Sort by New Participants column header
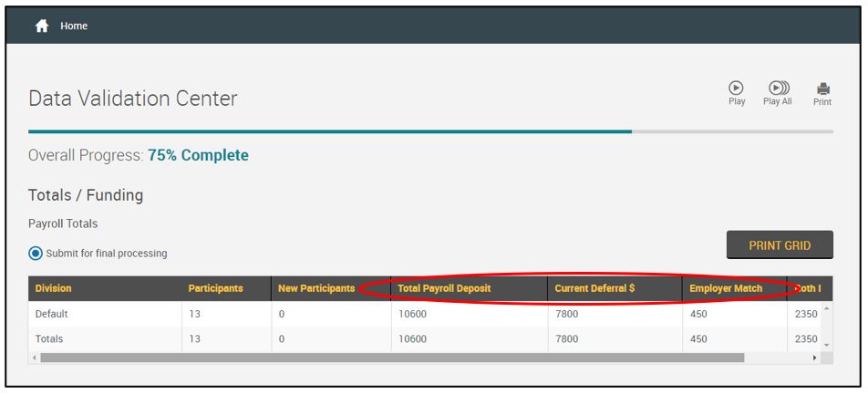The height and width of the screenshot is (395, 868). coord(315,288)
